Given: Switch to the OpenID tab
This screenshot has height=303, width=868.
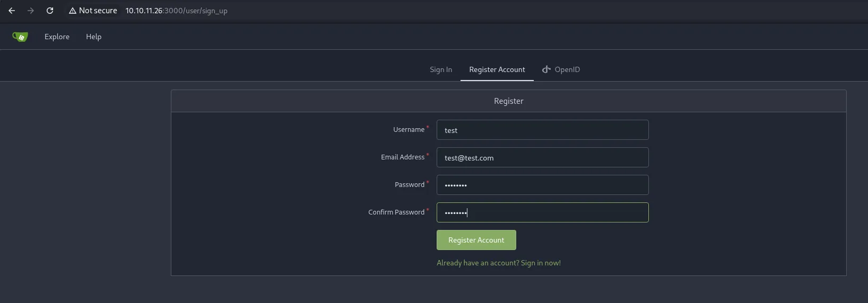Looking at the screenshot, I should point(561,69).
